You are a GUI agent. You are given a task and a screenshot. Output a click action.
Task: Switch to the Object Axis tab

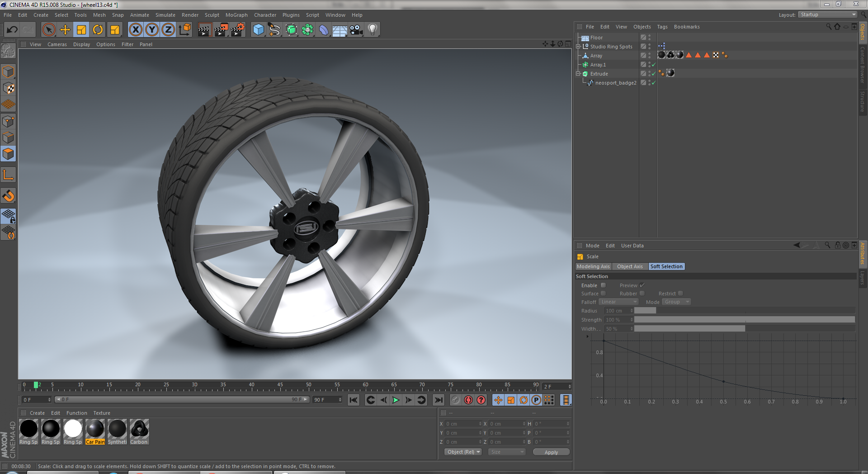point(630,266)
